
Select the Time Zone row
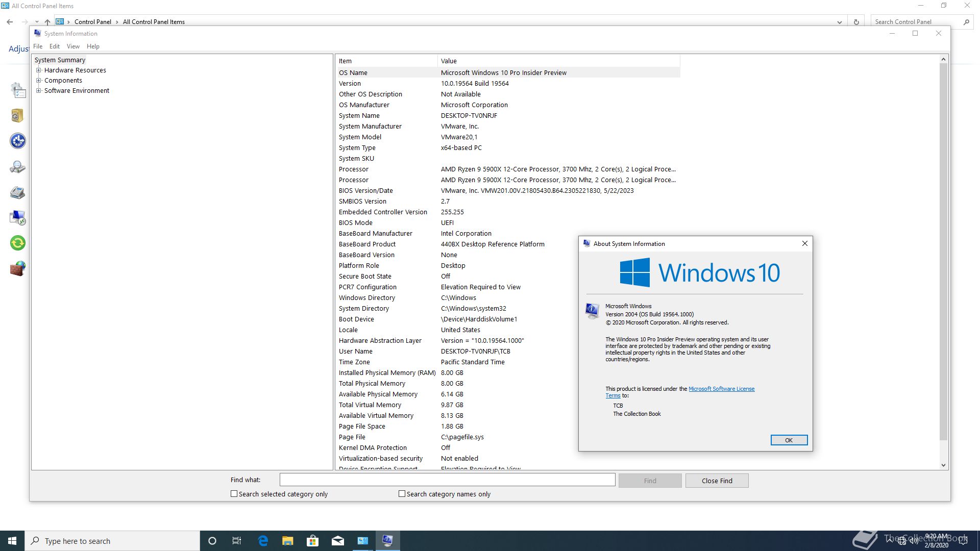(x=508, y=362)
